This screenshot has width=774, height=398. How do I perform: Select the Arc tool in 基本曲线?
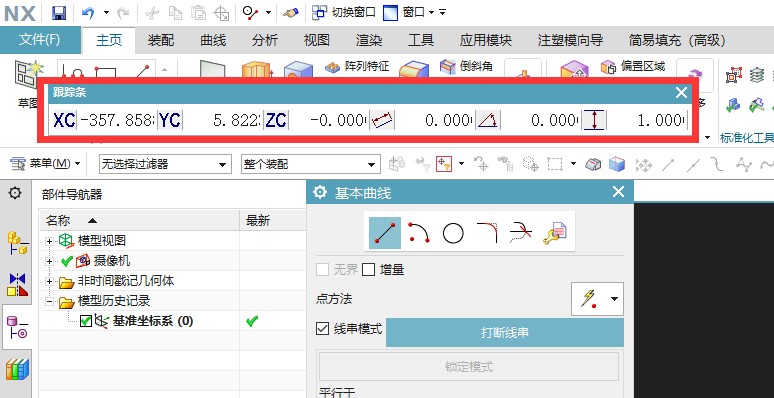coord(419,233)
